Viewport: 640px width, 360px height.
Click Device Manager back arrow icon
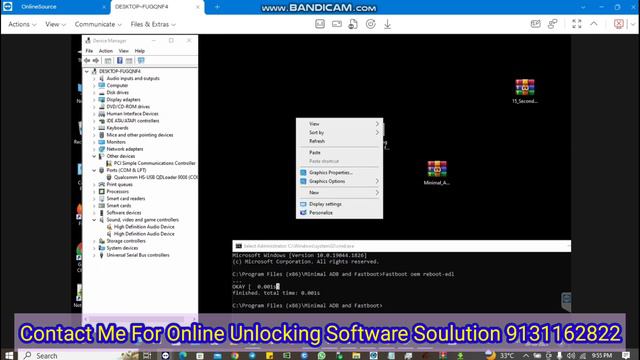click(87, 60)
